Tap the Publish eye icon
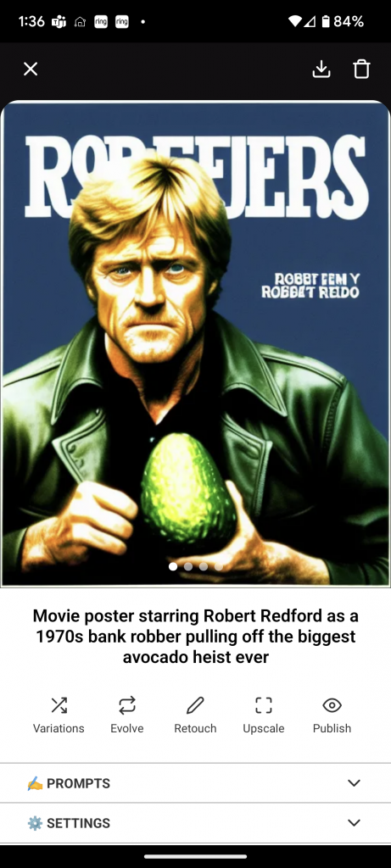The image size is (391, 868). [x=332, y=704]
